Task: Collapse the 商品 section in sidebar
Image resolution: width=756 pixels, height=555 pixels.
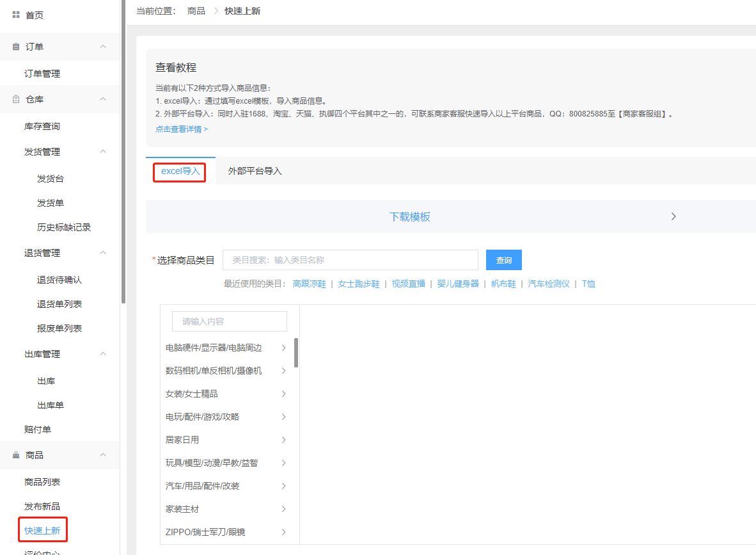Action: (x=102, y=454)
